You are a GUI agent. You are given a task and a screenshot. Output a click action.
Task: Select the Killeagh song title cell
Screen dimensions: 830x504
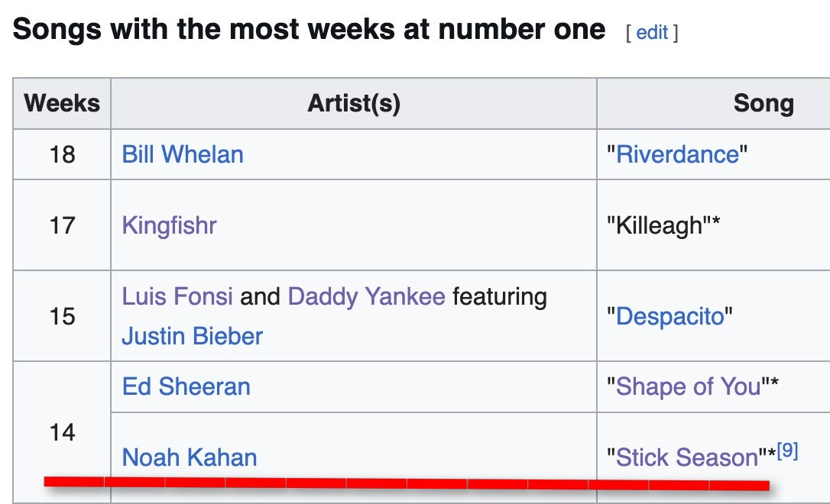point(663,225)
